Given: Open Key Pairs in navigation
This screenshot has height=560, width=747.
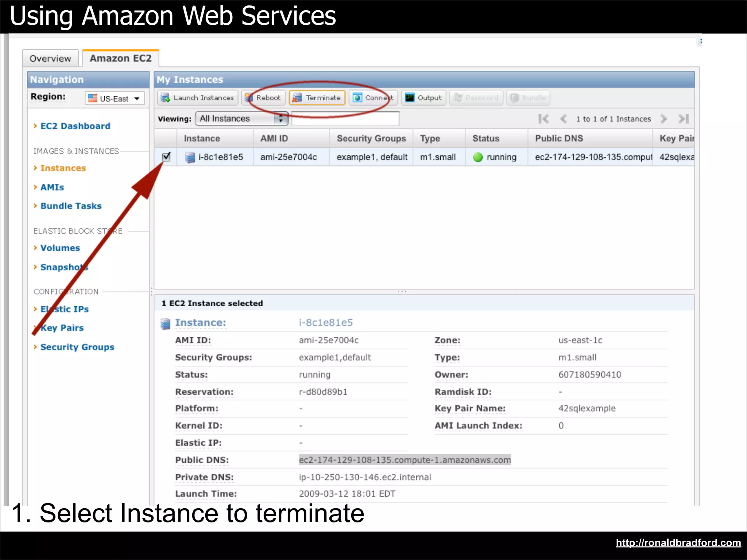Looking at the screenshot, I should click(x=62, y=328).
